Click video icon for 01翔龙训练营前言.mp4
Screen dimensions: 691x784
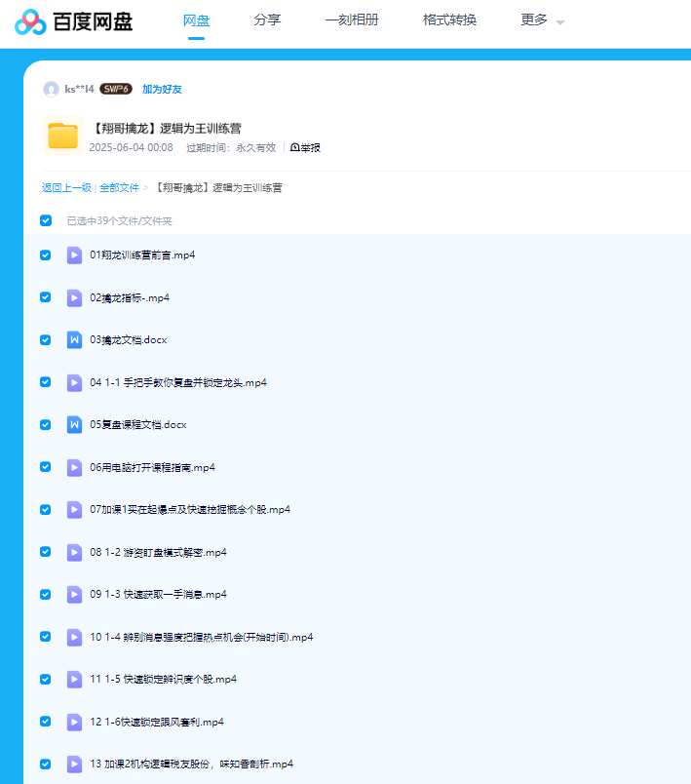[74, 255]
